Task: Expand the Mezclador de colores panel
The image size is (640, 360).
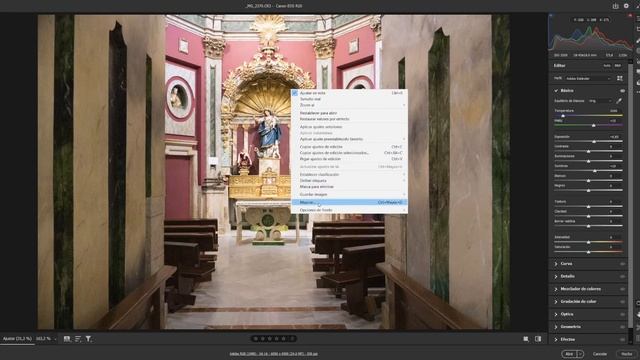Action: click(x=556, y=289)
